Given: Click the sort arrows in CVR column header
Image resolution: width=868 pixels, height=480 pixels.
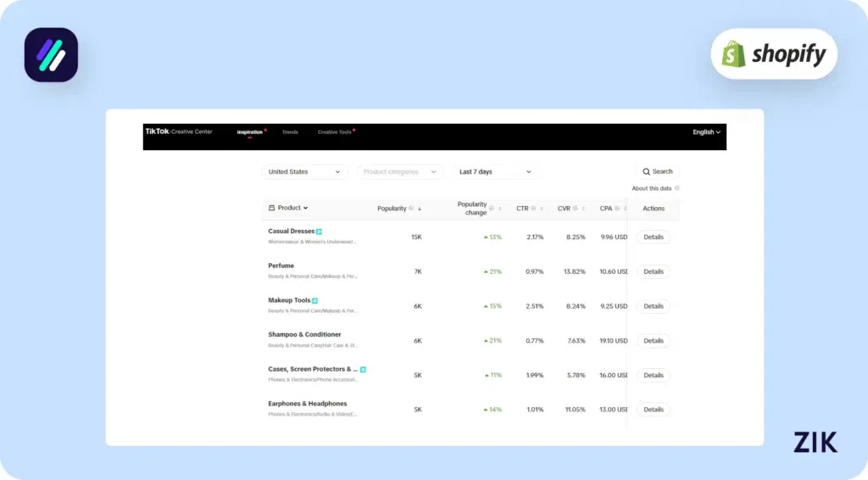Looking at the screenshot, I should (582, 209).
